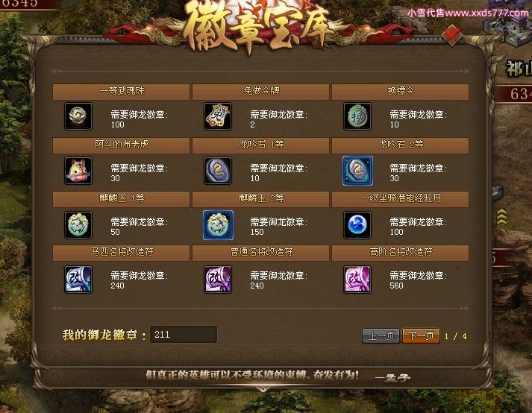This screenshot has height=413, width=532.
Task: Open the 一等武魂珠 item header
Action: point(121,91)
